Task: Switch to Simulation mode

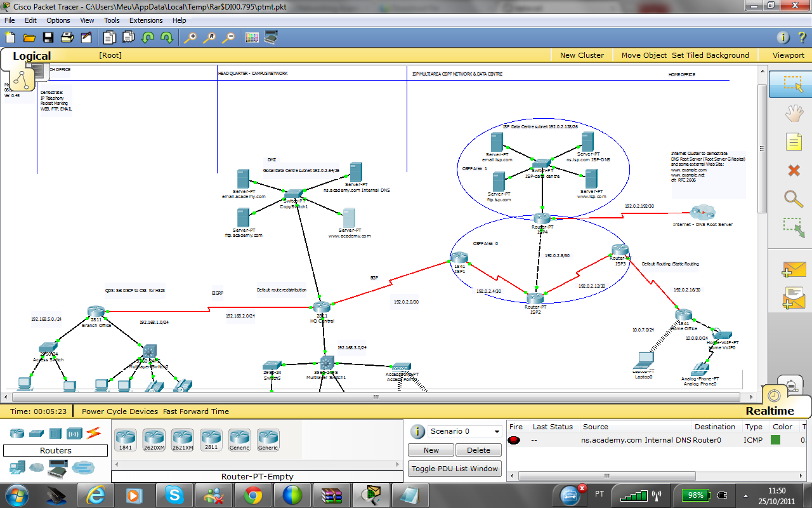Action: (x=791, y=384)
